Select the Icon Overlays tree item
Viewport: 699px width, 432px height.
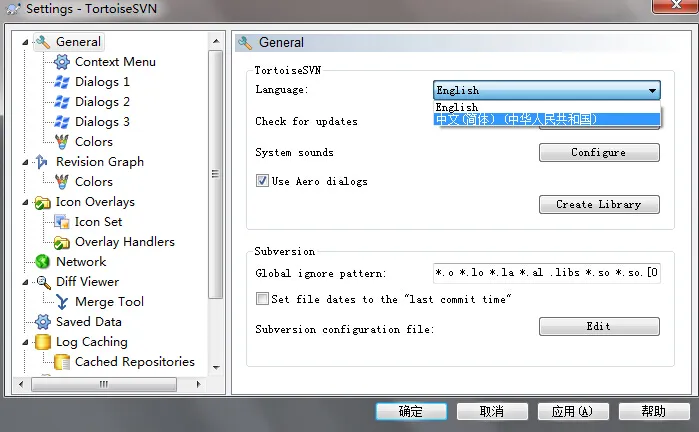95,202
